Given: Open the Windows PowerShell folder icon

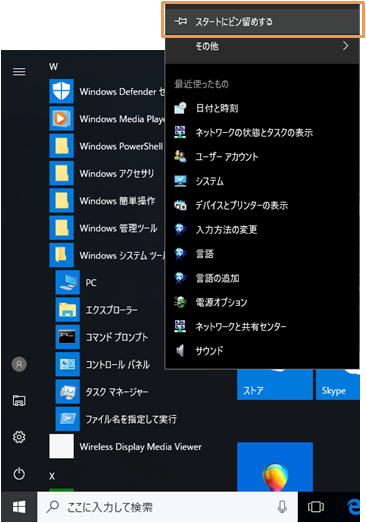Looking at the screenshot, I should pos(61,146).
